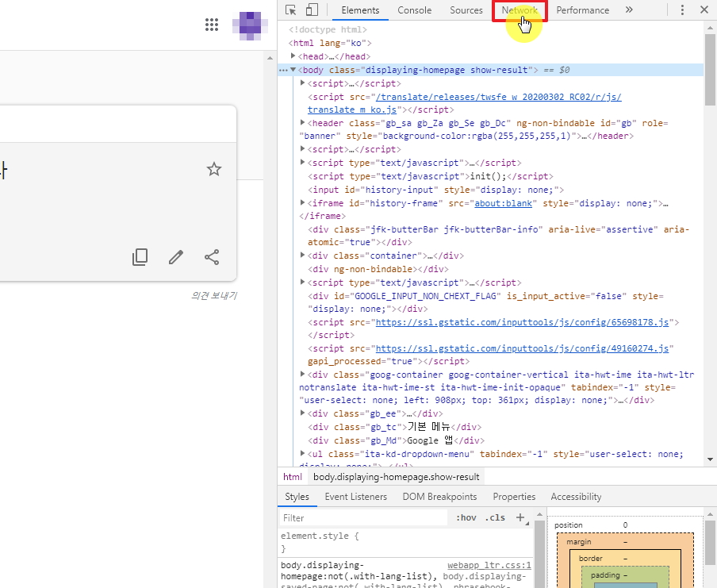This screenshot has height=588, width=717.
Task: Open the config/65698178.js script link
Action: point(522,322)
